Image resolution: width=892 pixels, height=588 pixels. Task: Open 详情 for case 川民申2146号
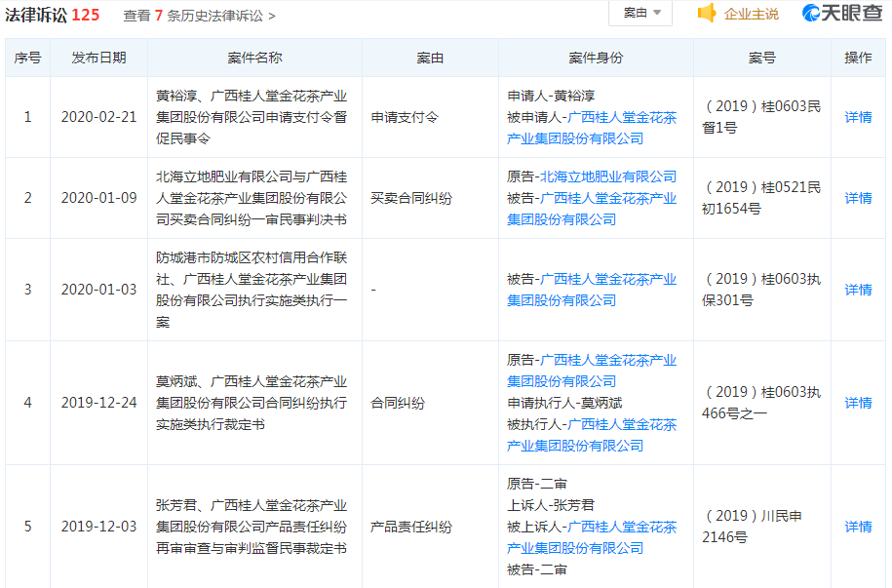pyautogui.click(x=858, y=527)
